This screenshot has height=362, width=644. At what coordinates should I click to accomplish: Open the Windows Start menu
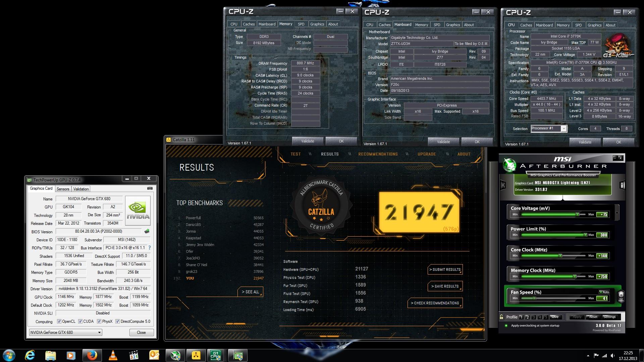click(x=9, y=355)
